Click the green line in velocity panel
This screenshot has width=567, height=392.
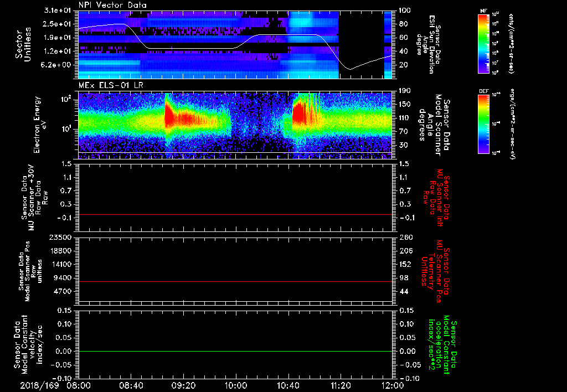235,351
